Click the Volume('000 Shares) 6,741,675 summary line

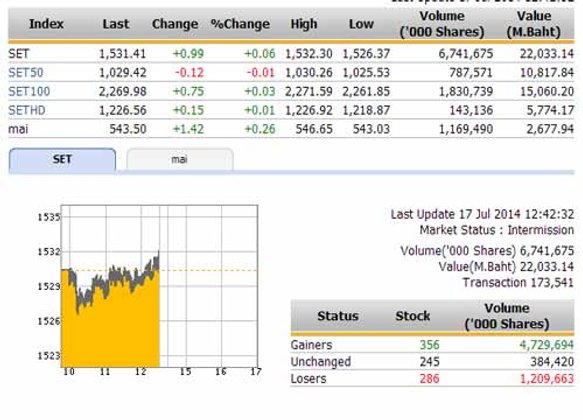pyautogui.click(x=487, y=251)
